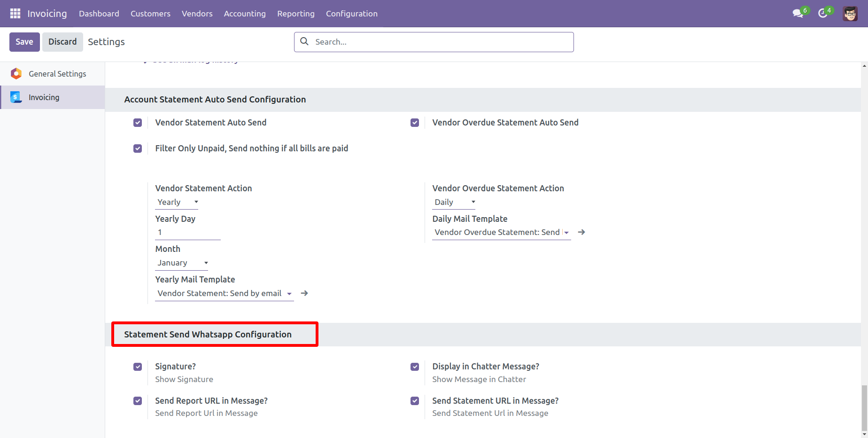868x438 pixels.
Task: Open the activities clock icon
Action: tap(822, 14)
